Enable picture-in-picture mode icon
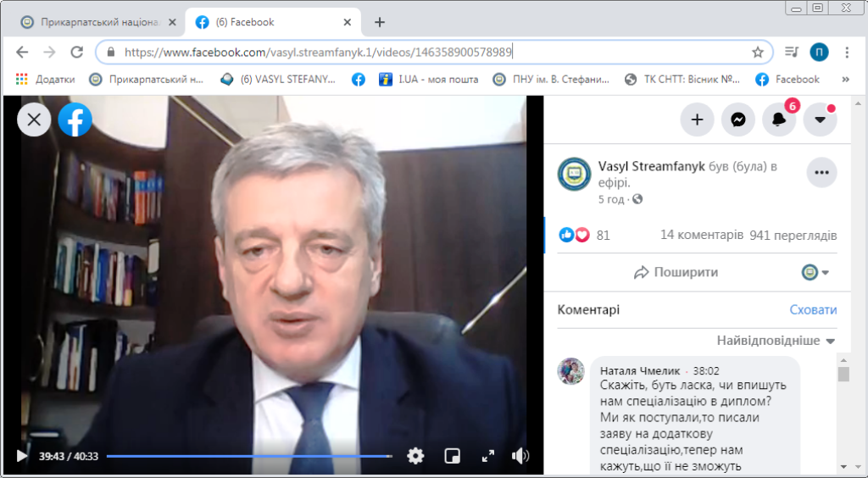The height and width of the screenshot is (478, 868). 453,456
